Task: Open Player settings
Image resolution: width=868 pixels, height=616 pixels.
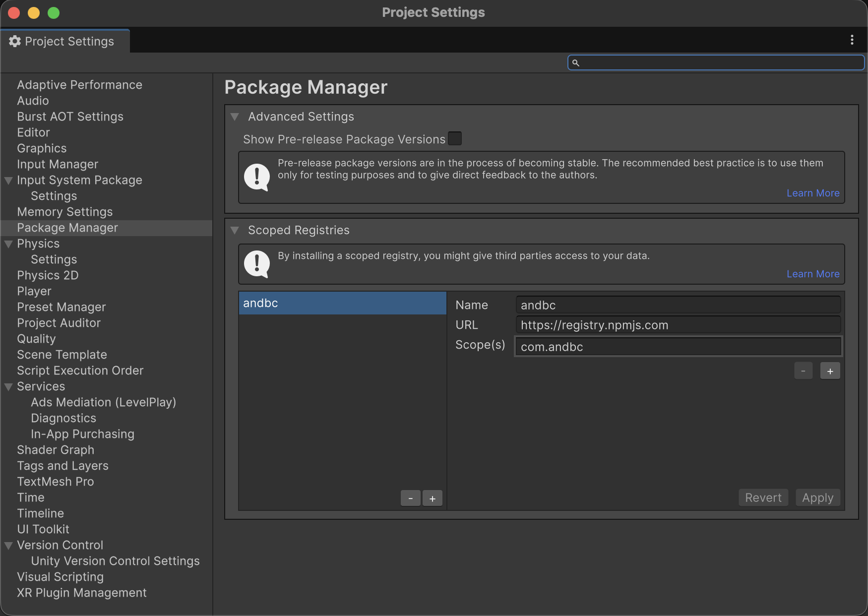Action: [x=34, y=291]
